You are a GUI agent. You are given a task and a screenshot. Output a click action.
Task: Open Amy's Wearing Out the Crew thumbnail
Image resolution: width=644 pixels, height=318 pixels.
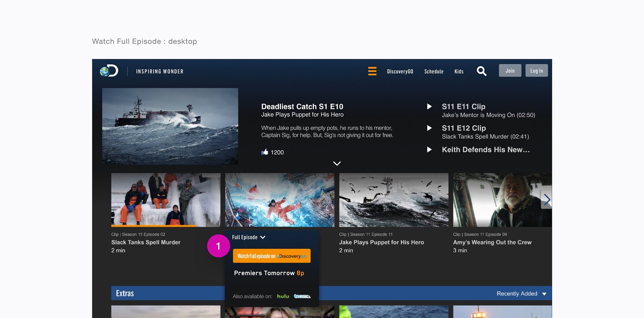[x=503, y=200]
